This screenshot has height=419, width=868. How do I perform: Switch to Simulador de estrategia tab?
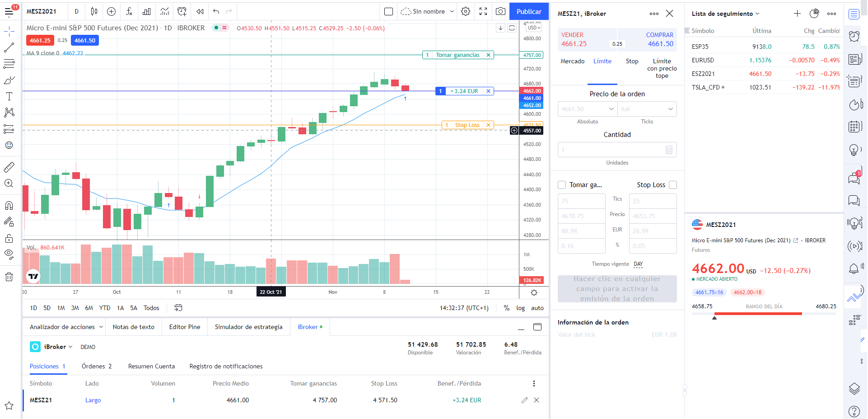248,327
